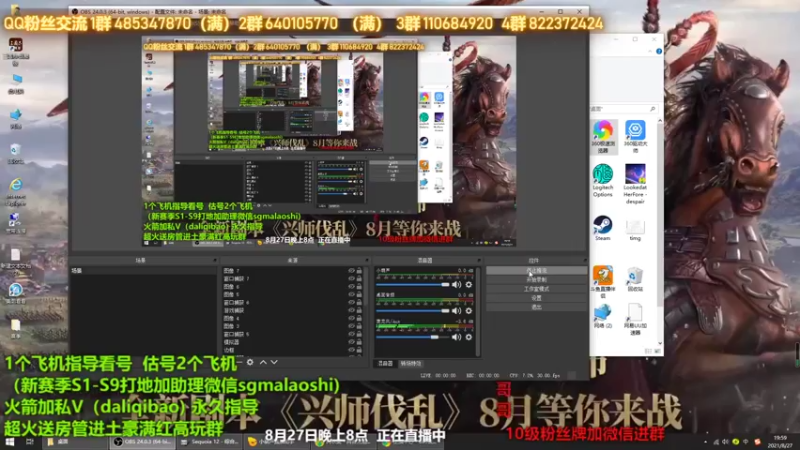Select LookedatHerFore - despair file
The height and width of the screenshot is (450, 800).
635,184
